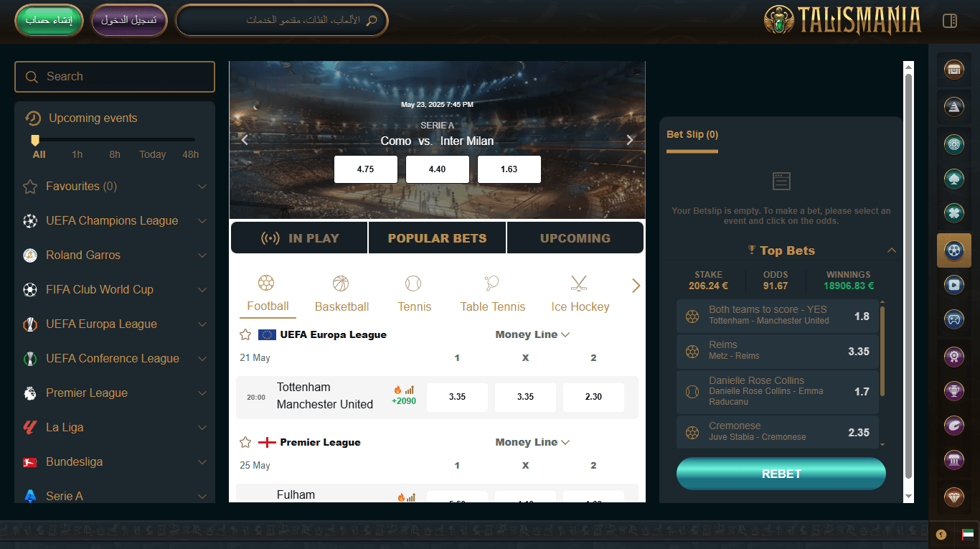Open the gamepad icon in right sidebar
980x549 pixels.
(x=953, y=319)
